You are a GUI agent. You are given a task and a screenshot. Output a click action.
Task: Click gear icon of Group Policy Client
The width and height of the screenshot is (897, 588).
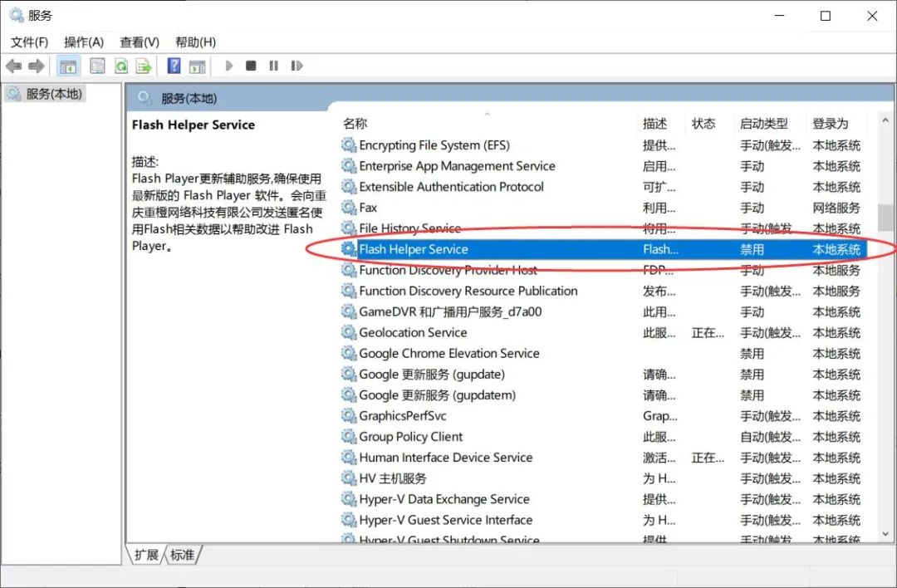click(x=349, y=437)
